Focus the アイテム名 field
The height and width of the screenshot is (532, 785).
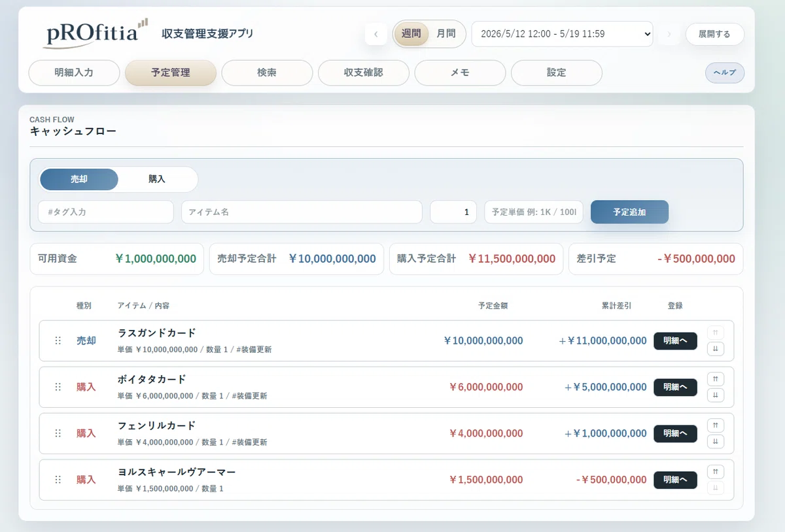302,212
